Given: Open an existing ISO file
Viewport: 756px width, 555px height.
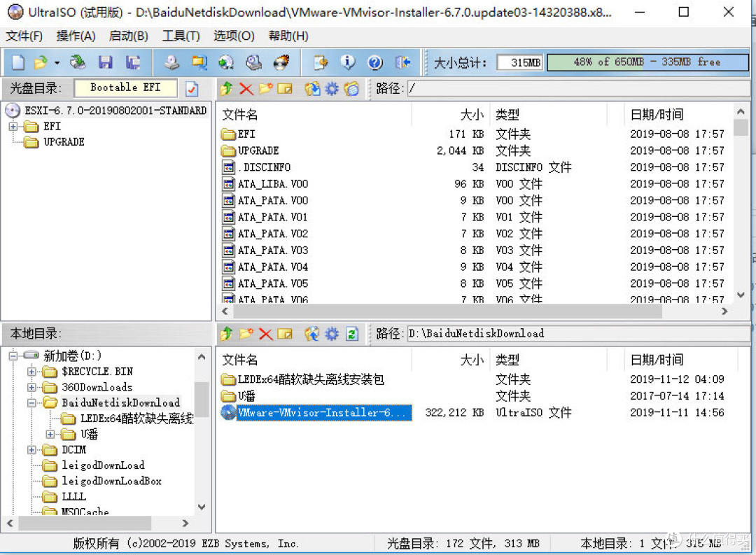Looking at the screenshot, I should pyautogui.click(x=40, y=62).
